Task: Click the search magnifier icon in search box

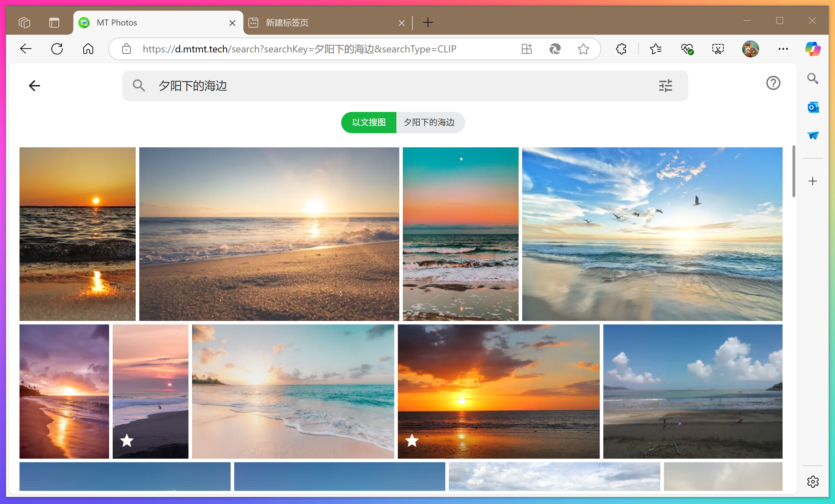Action: pos(139,86)
